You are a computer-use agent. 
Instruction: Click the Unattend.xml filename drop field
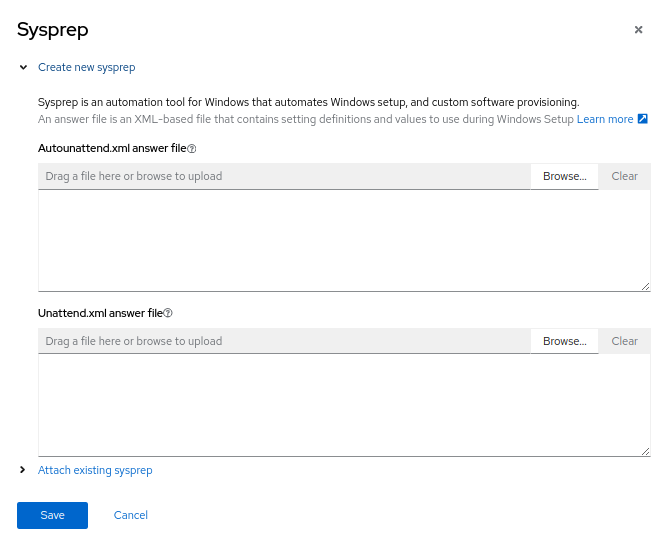coord(284,341)
